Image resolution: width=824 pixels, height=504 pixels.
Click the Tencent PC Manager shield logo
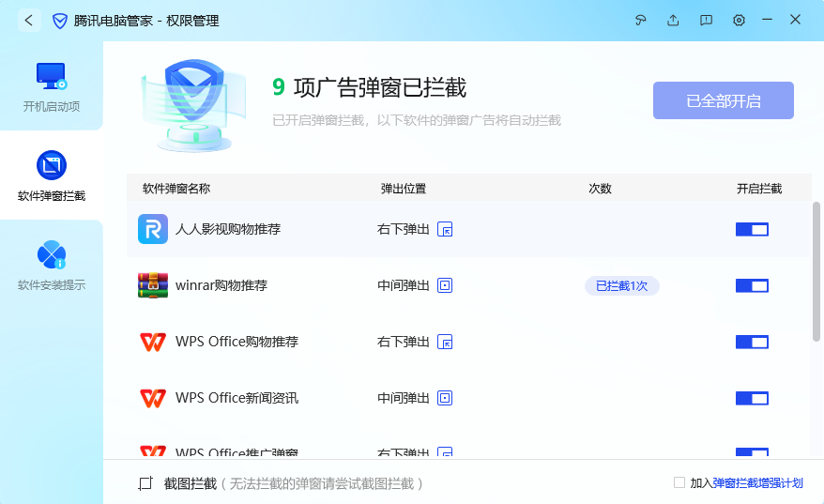point(60,21)
